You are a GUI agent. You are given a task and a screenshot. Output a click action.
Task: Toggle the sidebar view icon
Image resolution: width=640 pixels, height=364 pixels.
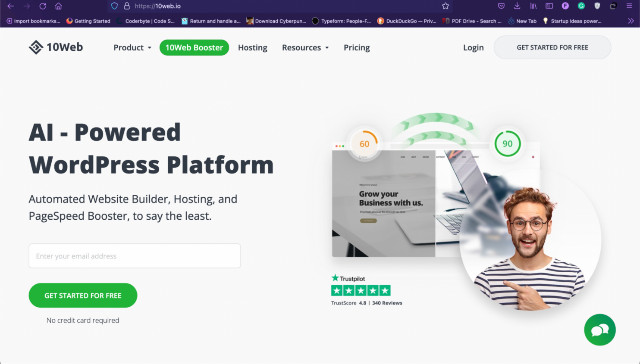click(x=549, y=6)
